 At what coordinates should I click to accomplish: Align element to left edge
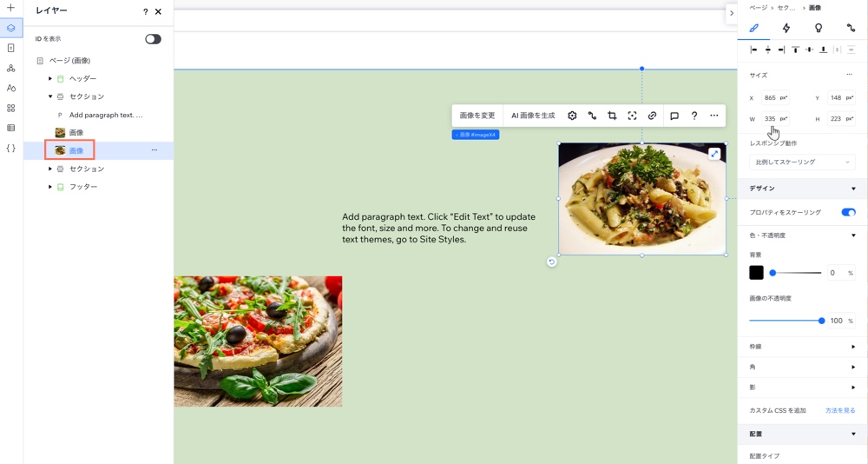[753, 50]
